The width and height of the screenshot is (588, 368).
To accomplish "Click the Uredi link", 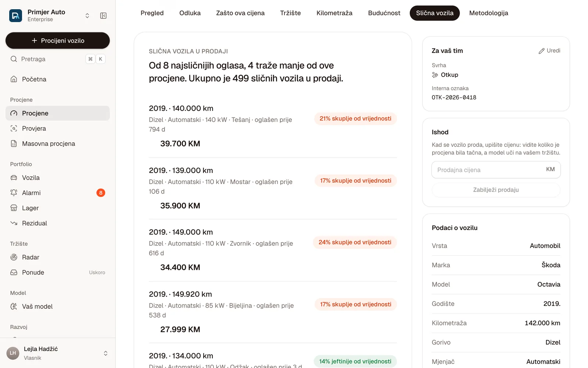I will (x=549, y=51).
